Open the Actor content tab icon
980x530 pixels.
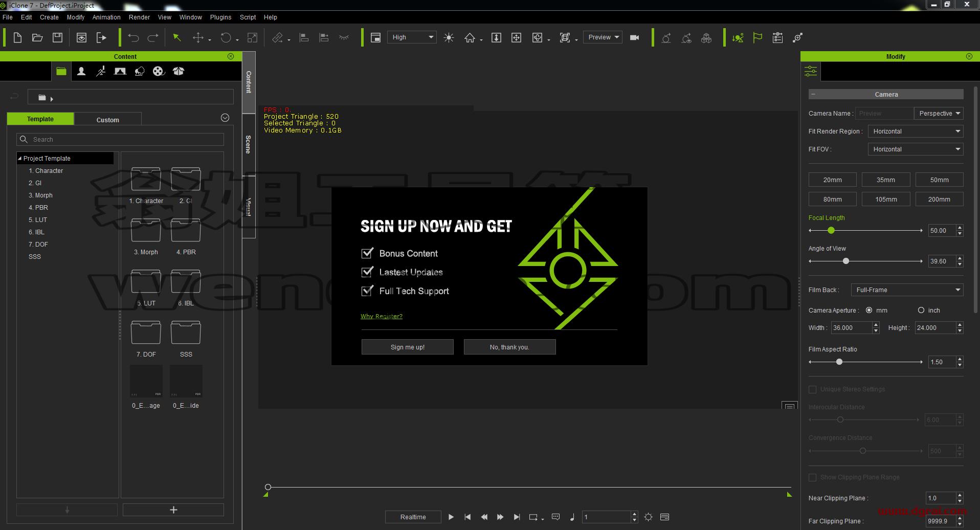click(x=81, y=71)
